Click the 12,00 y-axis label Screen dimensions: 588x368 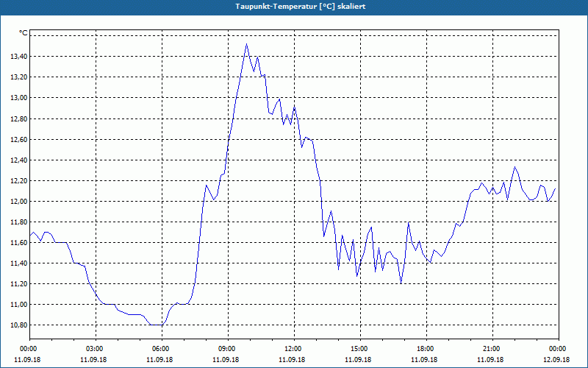pyautogui.click(x=18, y=201)
